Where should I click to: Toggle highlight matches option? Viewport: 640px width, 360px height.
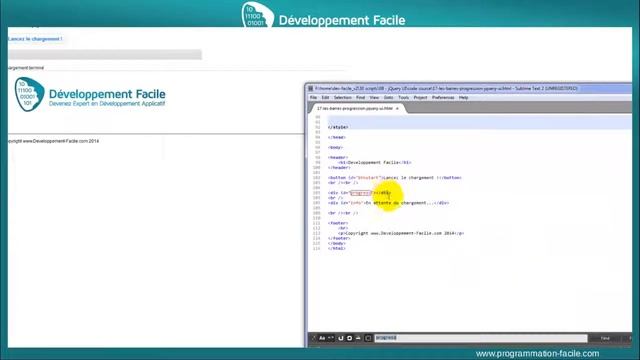click(x=368, y=338)
